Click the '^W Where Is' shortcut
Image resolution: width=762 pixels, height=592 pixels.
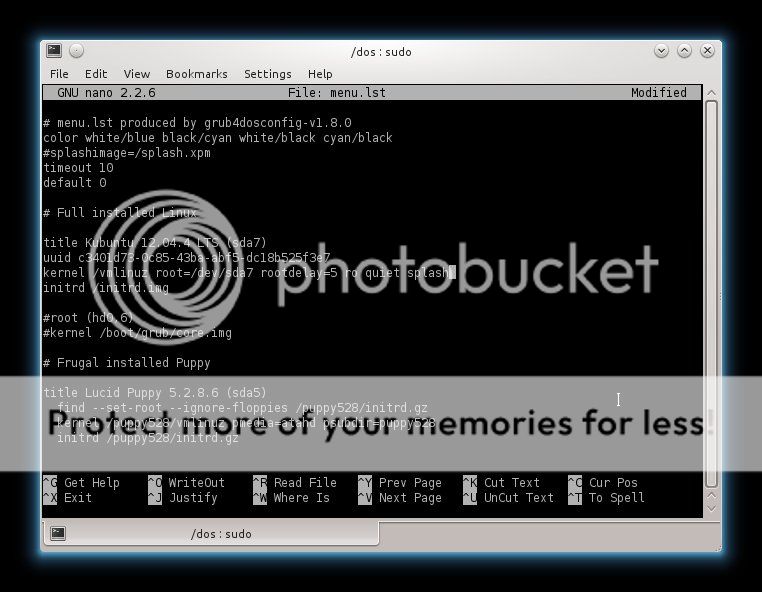pos(292,498)
